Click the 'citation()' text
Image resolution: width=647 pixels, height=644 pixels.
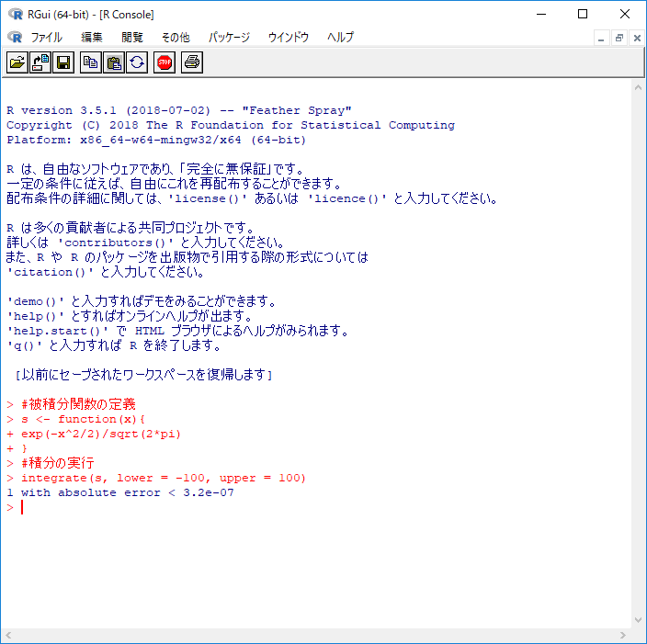50,272
